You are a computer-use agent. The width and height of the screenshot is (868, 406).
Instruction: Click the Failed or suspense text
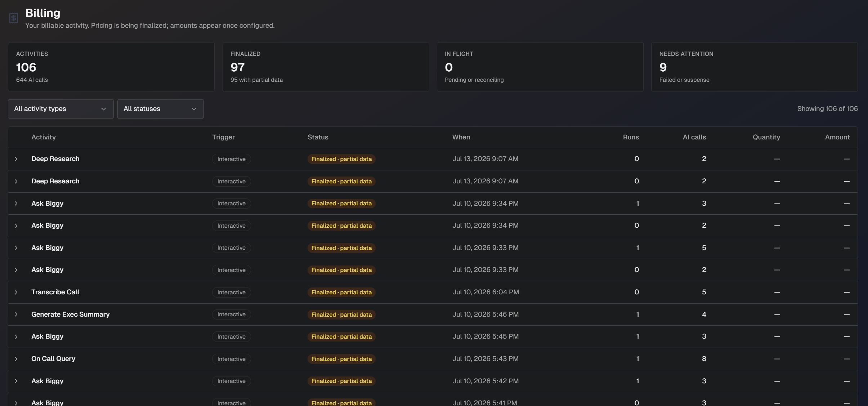coord(684,80)
